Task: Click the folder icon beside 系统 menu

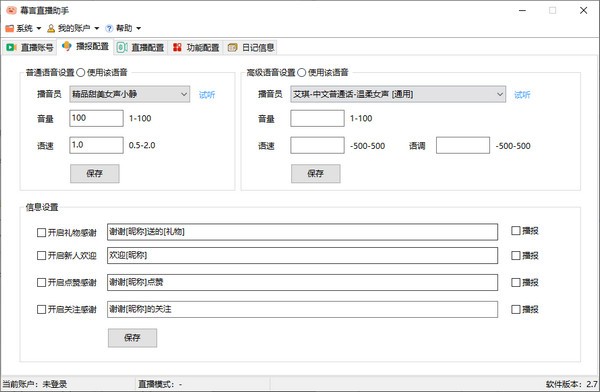Action: tap(10, 28)
